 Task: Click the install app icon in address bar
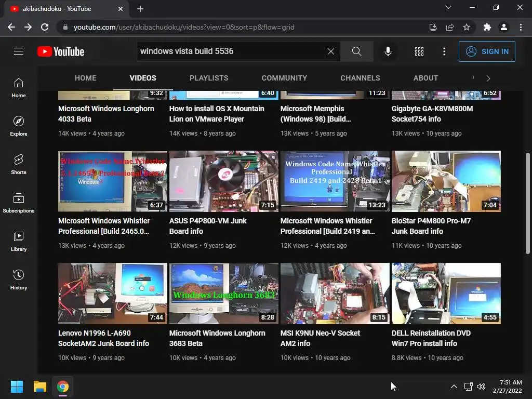(x=433, y=27)
